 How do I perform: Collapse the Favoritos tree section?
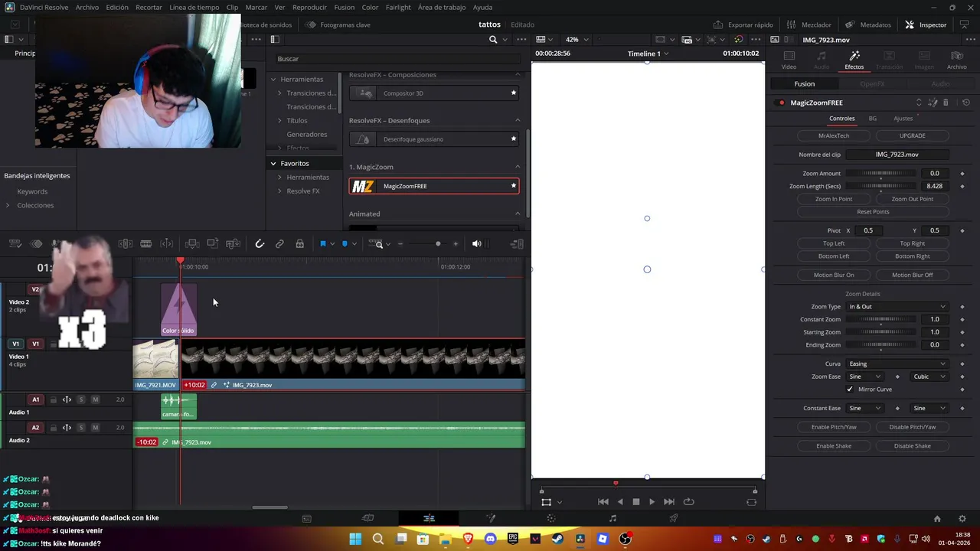(273, 164)
